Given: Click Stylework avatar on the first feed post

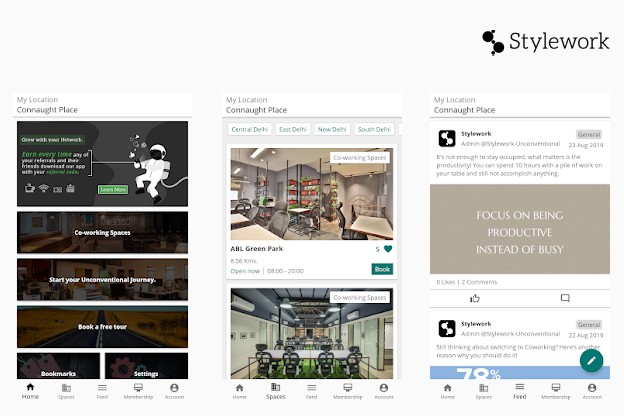Looking at the screenshot, I should (447, 138).
